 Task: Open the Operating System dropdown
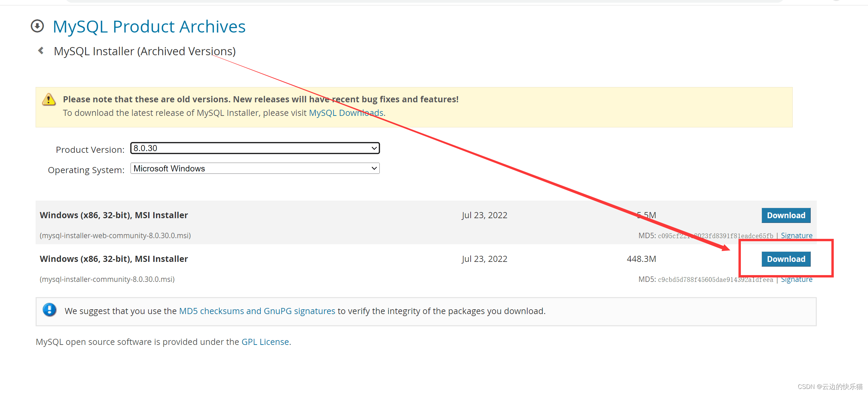click(255, 168)
